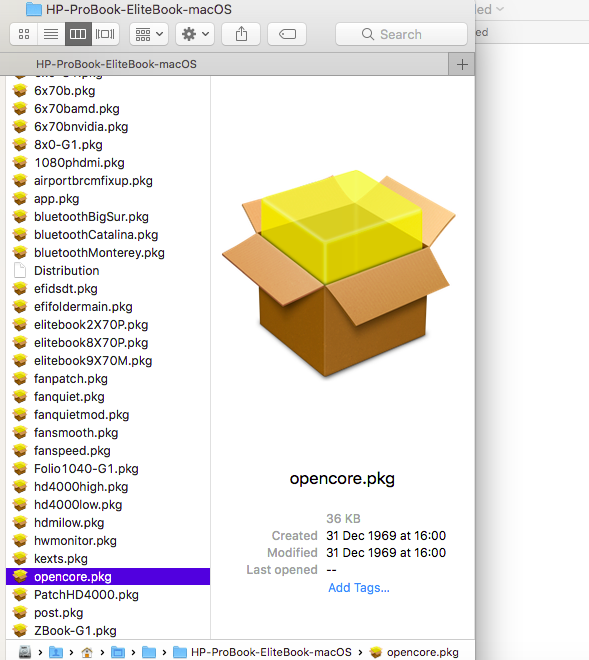Select bluetoothBigSur.pkg file
The height and width of the screenshot is (660, 589).
coord(108,217)
